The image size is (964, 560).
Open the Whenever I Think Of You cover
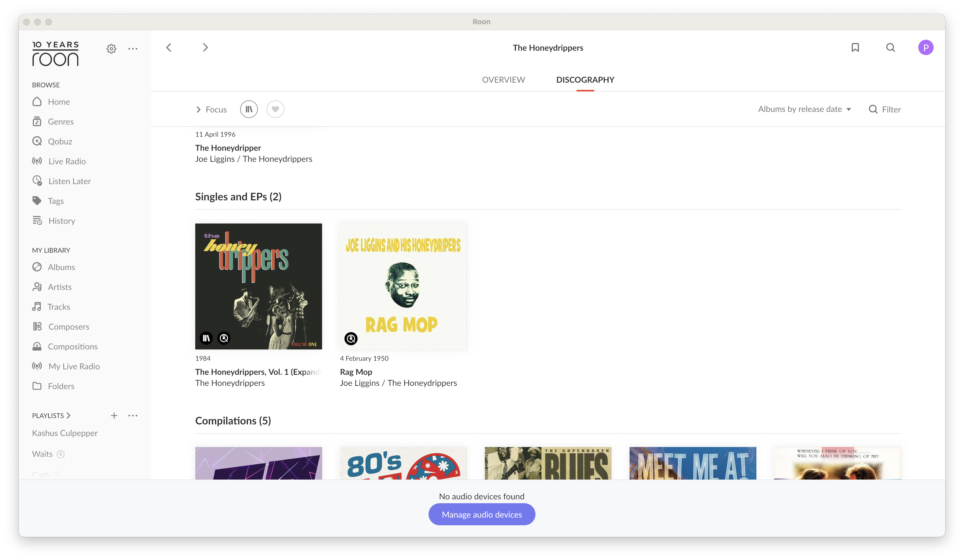[838, 463]
